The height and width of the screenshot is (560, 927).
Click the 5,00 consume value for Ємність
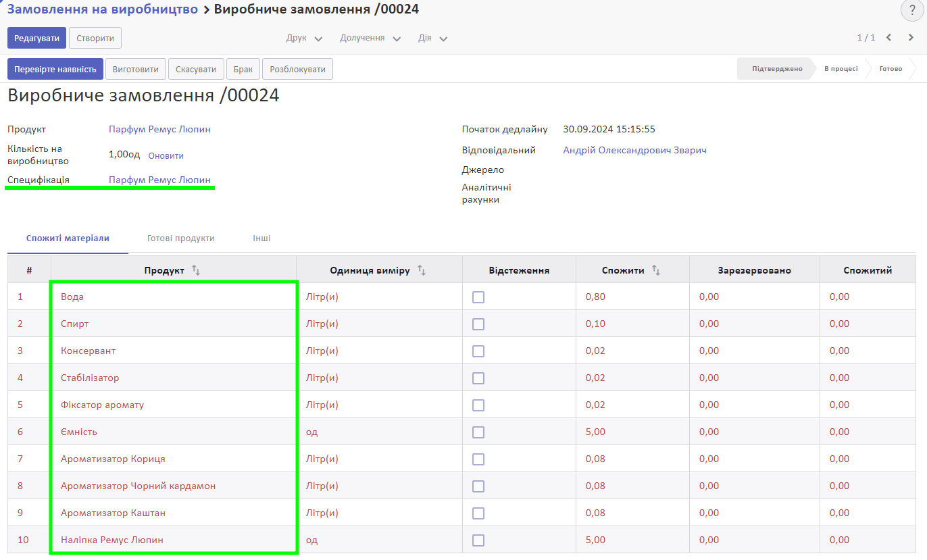[595, 432]
